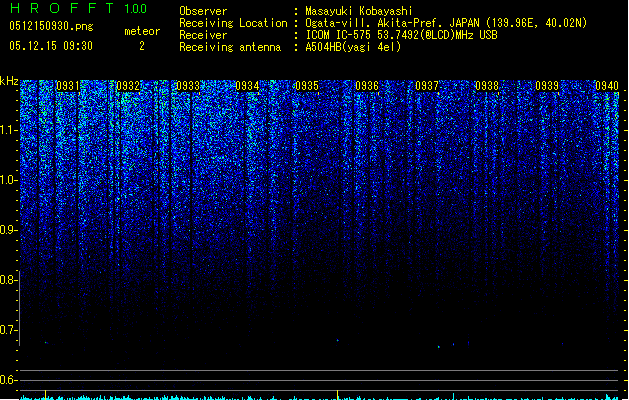Click the version number 1.00
Image resolution: width=629 pixels, height=400 pixels.
coord(135,8)
